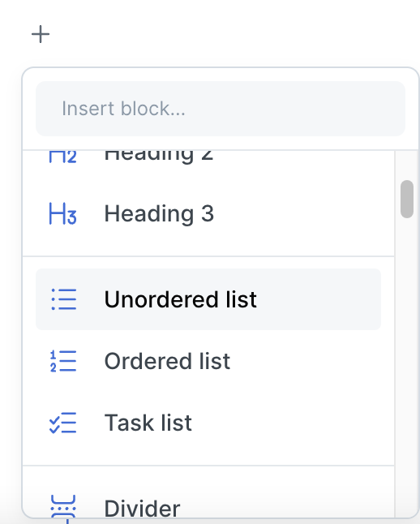420x524 pixels.
Task: Click blank area of Unordered list row
Action: [x=317, y=299]
